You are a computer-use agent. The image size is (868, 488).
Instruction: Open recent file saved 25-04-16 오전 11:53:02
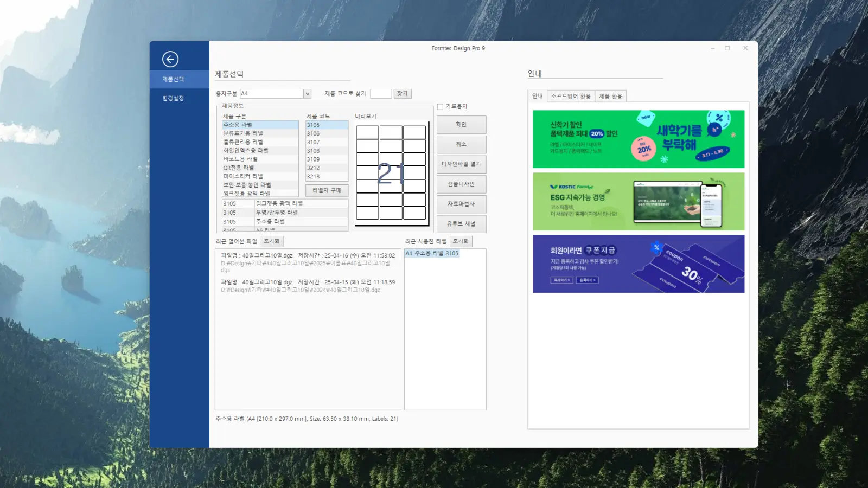pos(308,262)
